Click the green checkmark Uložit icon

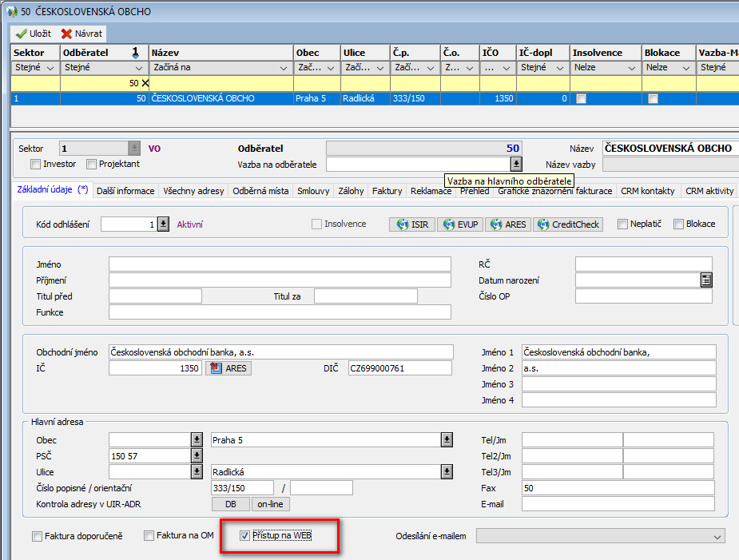(x=21, y=34)
